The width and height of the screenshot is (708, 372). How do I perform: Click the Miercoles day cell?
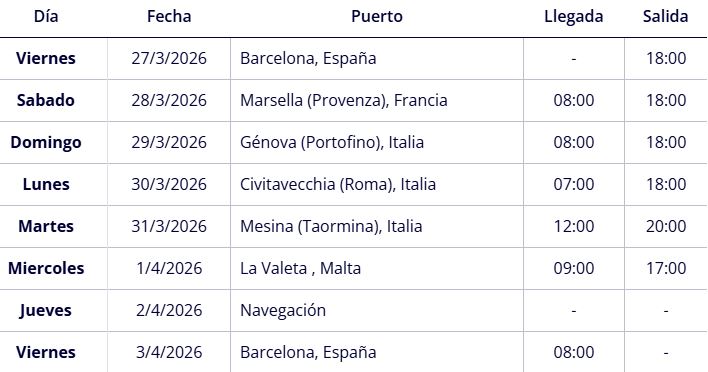point(46,268)
